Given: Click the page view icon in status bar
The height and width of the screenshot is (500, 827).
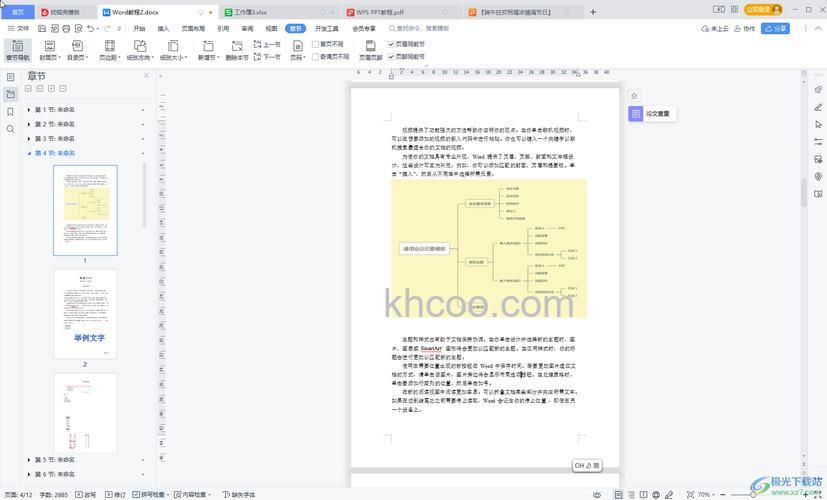Looking at the screenshot, I should 618,495.
